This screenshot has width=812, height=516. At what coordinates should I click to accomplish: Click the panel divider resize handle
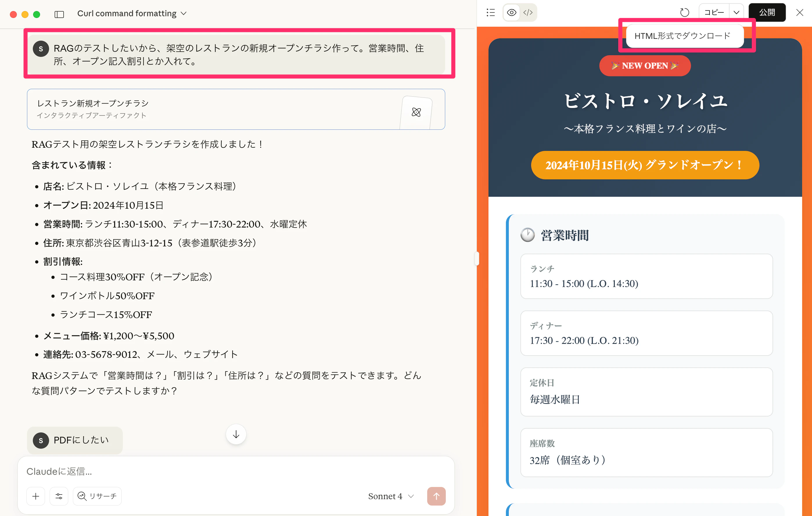tap(477, 259)
